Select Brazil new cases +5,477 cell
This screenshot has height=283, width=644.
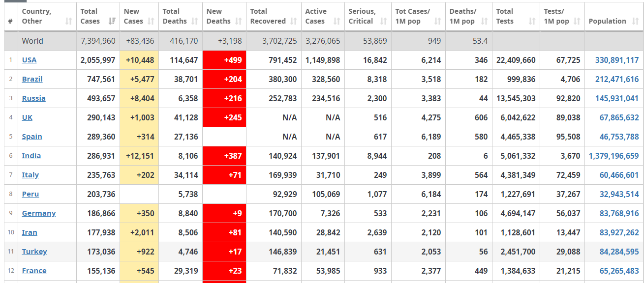click(x=139, y=79)
